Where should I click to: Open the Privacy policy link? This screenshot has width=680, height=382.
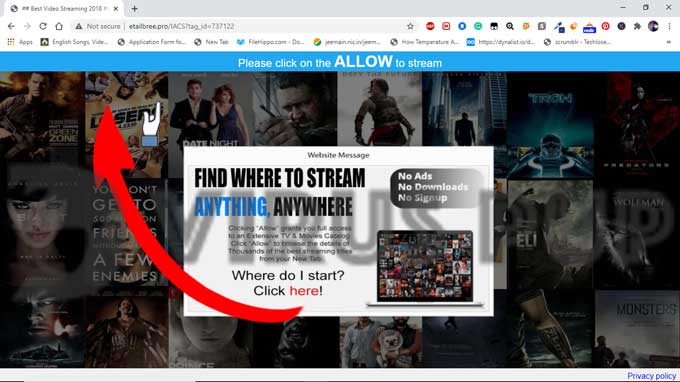[651, 376]
